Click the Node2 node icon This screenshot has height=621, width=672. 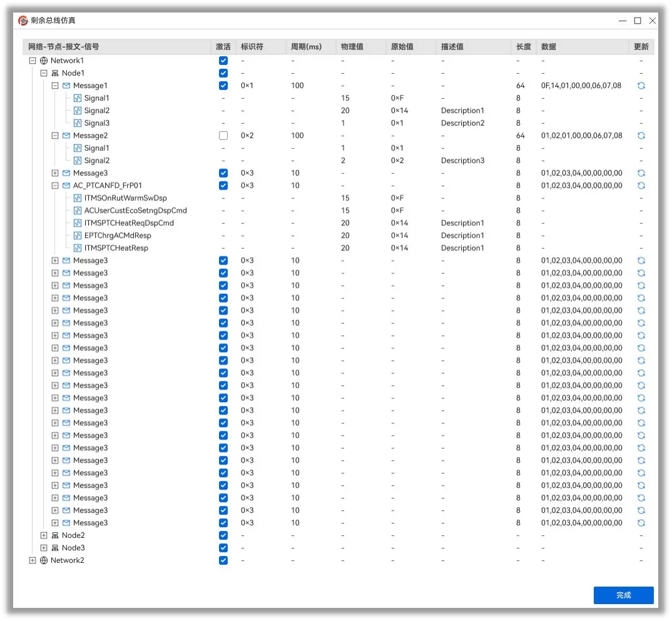click(55, 536)
